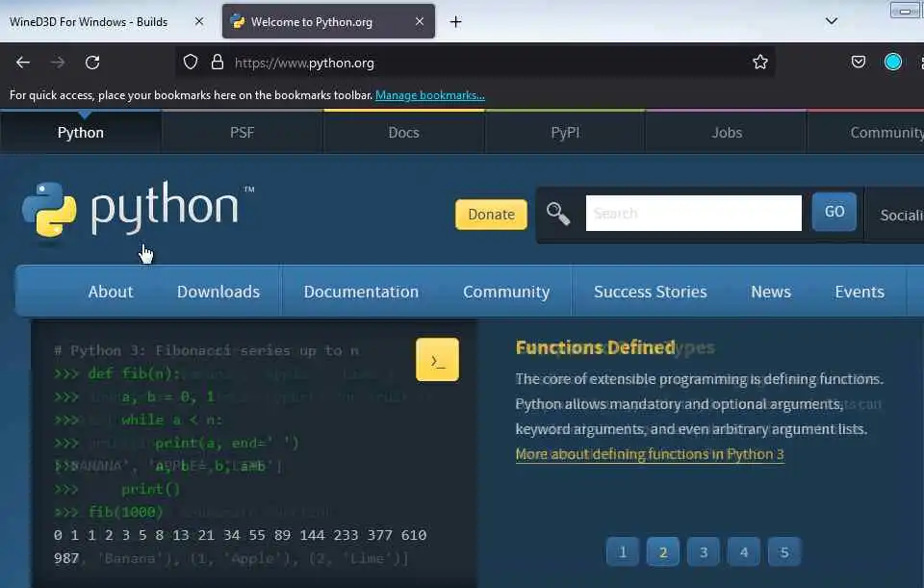Open the Manage bookmarks link

430,95
